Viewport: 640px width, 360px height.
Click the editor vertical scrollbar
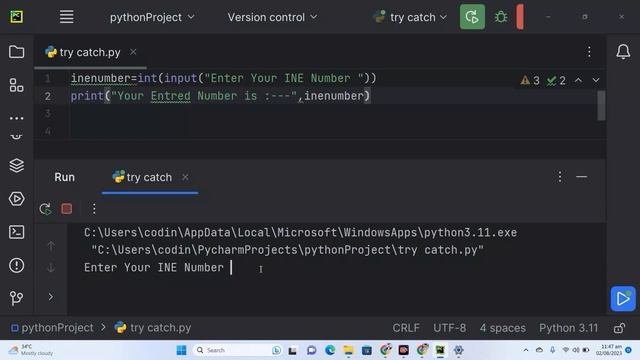click(x=601, y=105)
